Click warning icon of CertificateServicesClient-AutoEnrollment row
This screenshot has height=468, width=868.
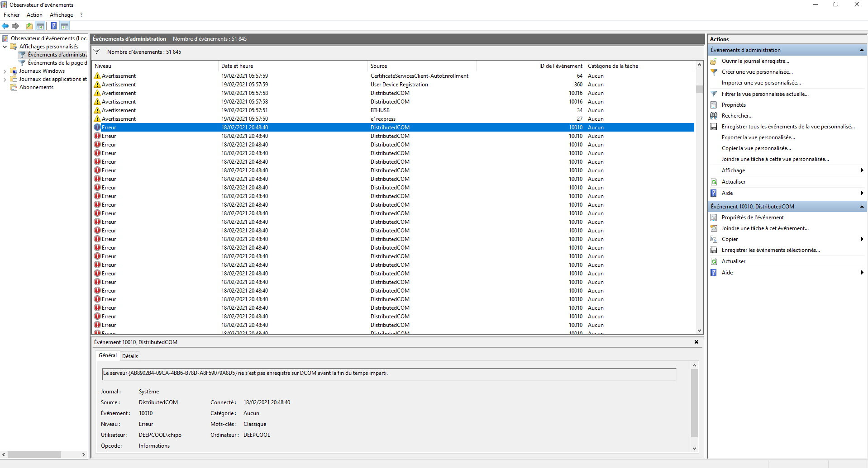pyautogui.click(x=97, y=76)
